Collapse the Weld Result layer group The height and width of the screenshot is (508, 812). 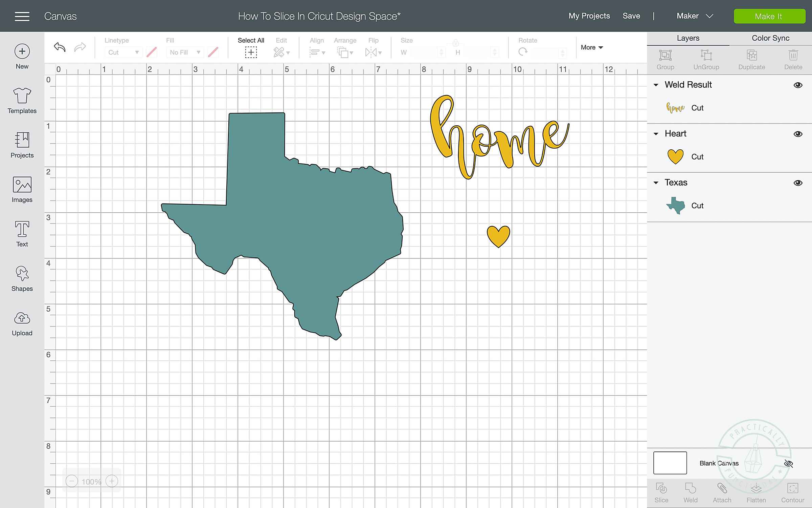coord(656,85)
